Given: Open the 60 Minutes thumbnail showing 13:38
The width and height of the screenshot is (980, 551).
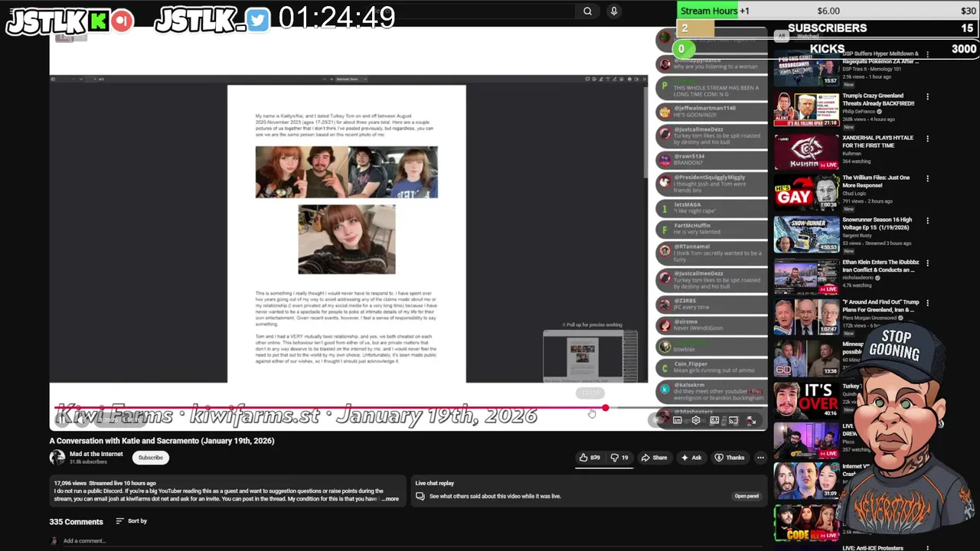Looking at the screenshot, I should (806, 358).
